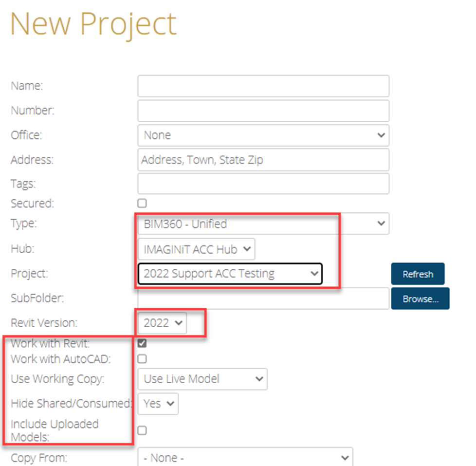Screen dimensions: 476x466
Task: Open the Office dropdown
Action: tap(263, 135)
